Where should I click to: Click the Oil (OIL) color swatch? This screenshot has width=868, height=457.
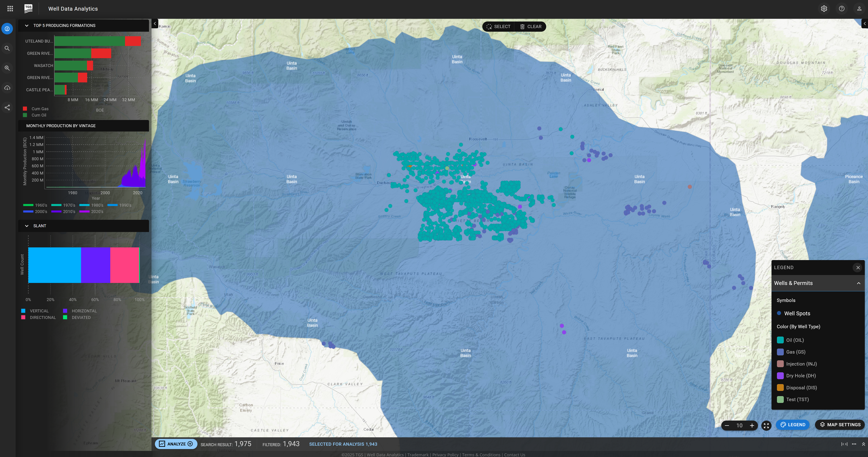(x=780, y=340)
